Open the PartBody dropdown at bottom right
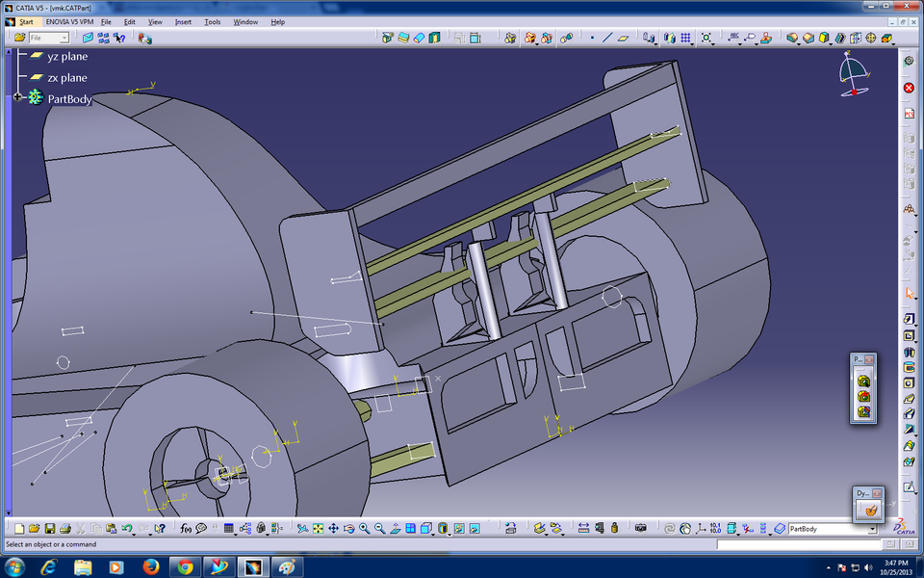Screen dimensions: 924x578 click(x=873, y=529)
